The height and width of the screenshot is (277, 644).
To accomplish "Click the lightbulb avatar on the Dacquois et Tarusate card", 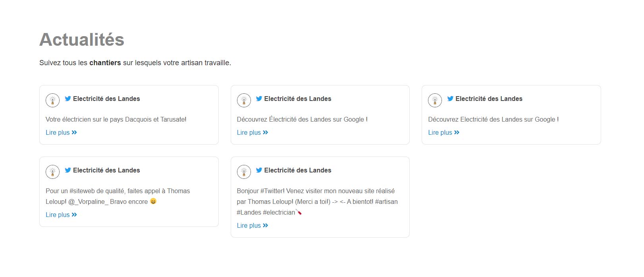I will tap(52, 100).
